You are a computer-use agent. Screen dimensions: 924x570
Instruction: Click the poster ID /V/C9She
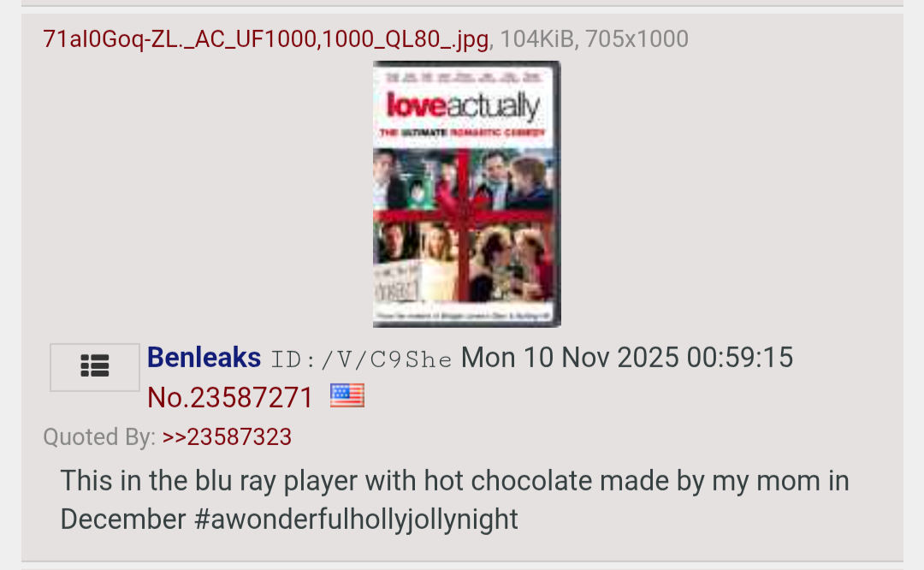tap(361, 359)
